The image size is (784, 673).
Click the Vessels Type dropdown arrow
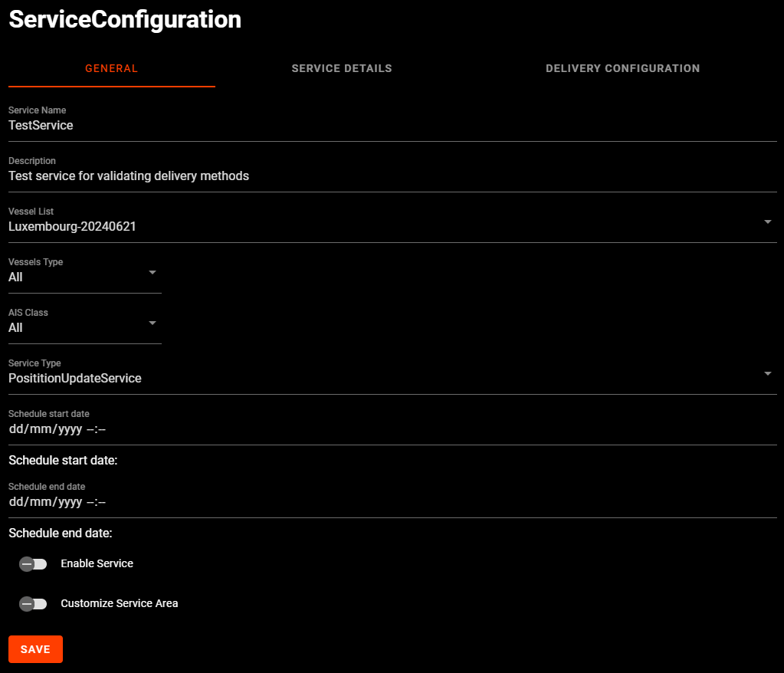(x=153, y=273)
